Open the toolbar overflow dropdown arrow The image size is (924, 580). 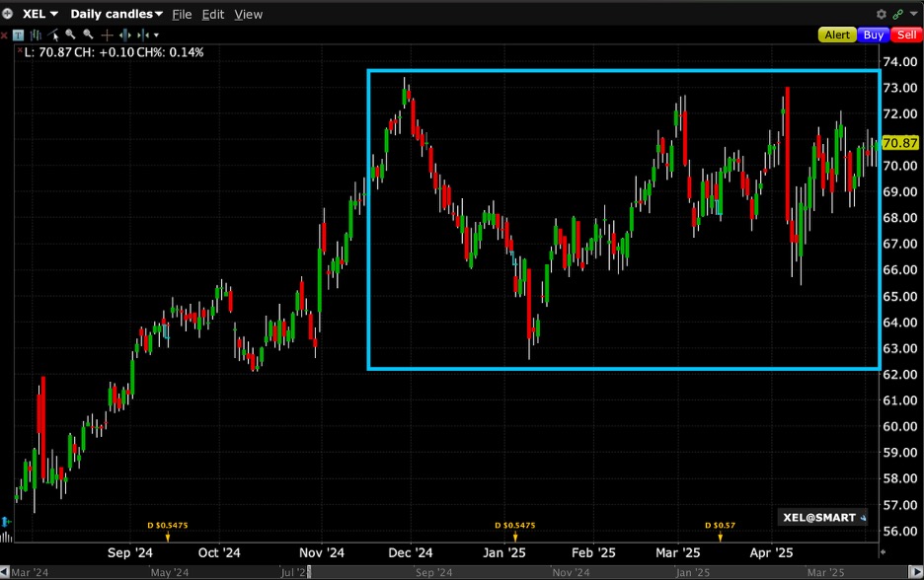click(x=156, y=36)
